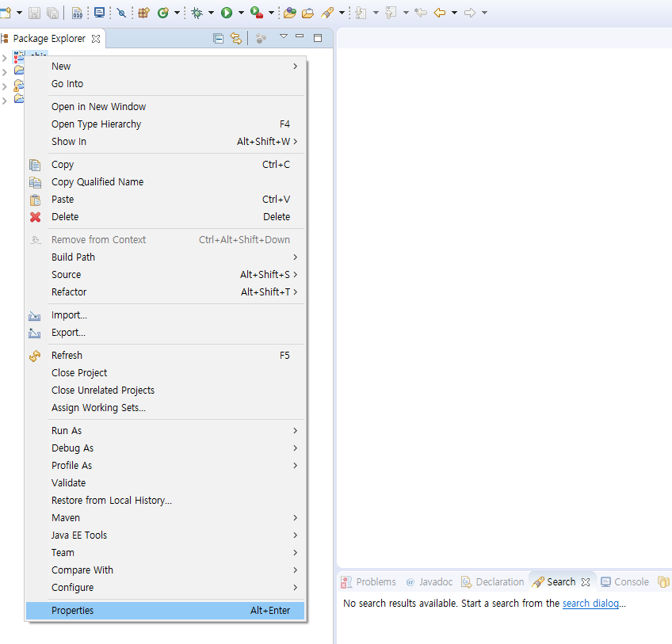Image resolution: width=672 pixels, height=644 pixels.
Task: Click the Back navigation arrow
Action: pyautogui.click(x=440, y=13)
